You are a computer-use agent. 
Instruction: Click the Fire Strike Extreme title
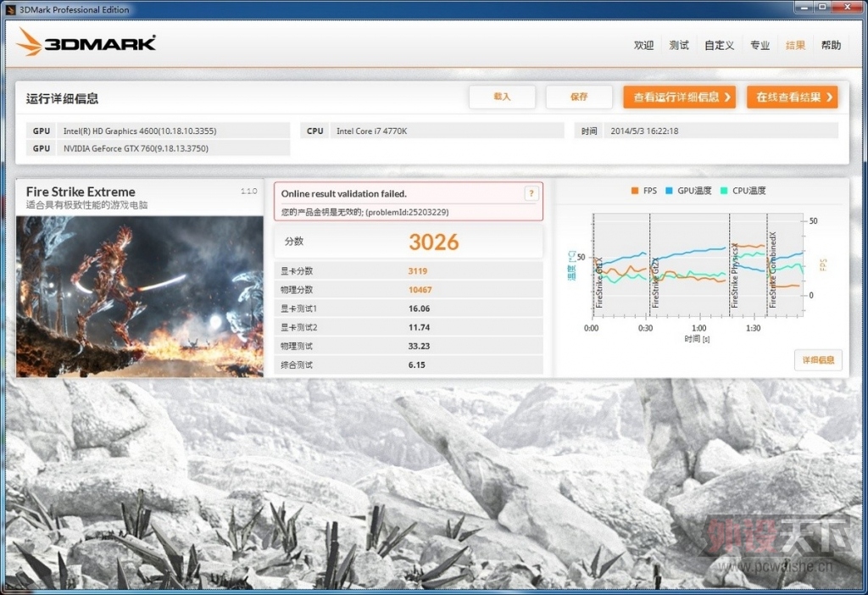pos(81,192)
